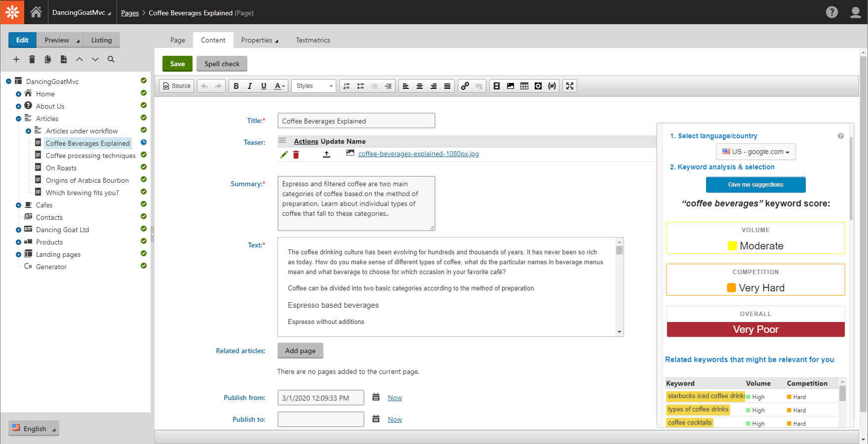Open calendar picker for Publish to
Screen dimensions: 868x444
pos(376,419)
